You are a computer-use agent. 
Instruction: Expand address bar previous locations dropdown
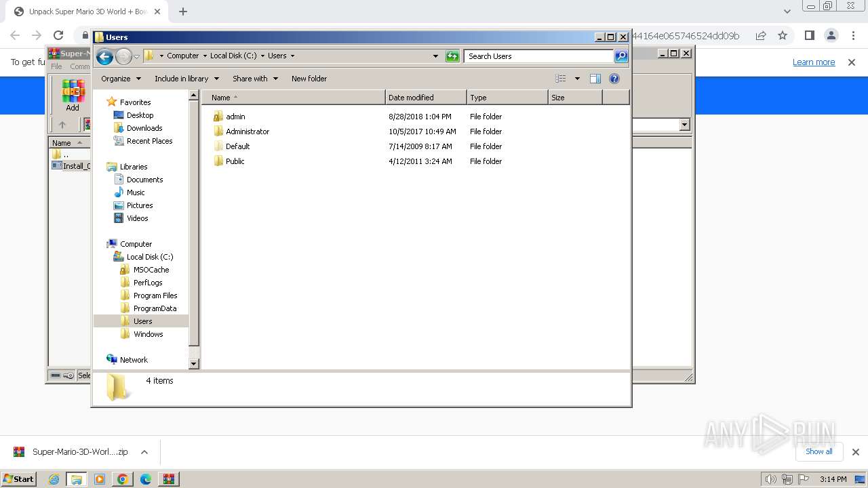pos(435,56)
